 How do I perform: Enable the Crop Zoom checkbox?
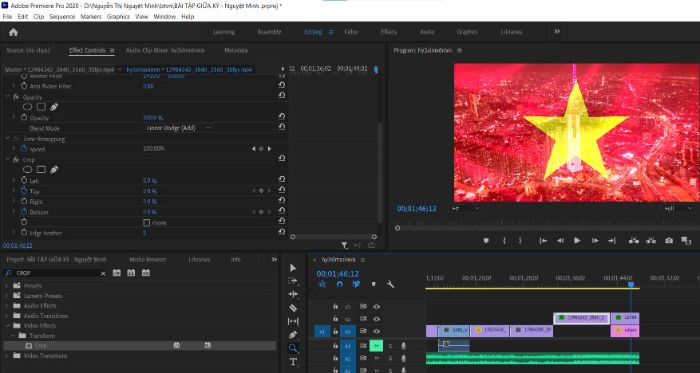pyautogui.click(x=146, y=222)
